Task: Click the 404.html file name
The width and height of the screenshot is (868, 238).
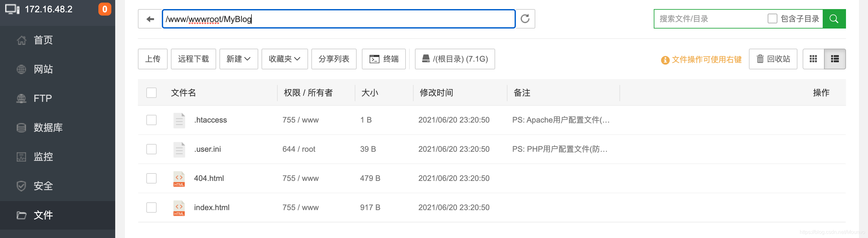Action: pyautogui.click(x=209, y=178)
